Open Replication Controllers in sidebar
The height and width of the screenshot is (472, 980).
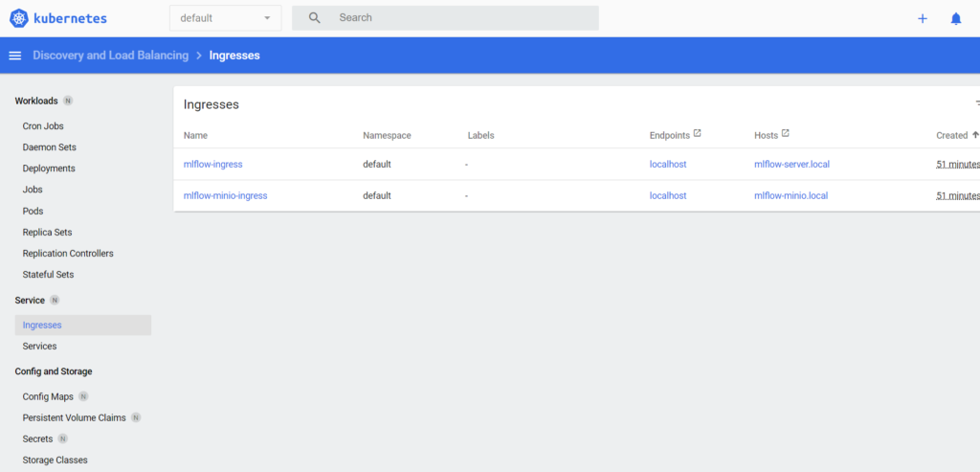coord(68,254)
